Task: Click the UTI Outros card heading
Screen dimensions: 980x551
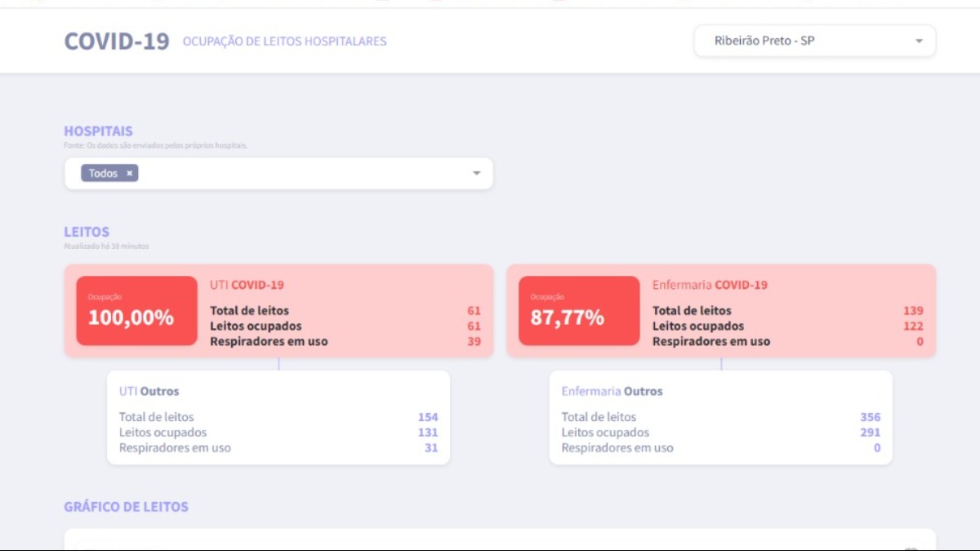Action: coord(149,391)
